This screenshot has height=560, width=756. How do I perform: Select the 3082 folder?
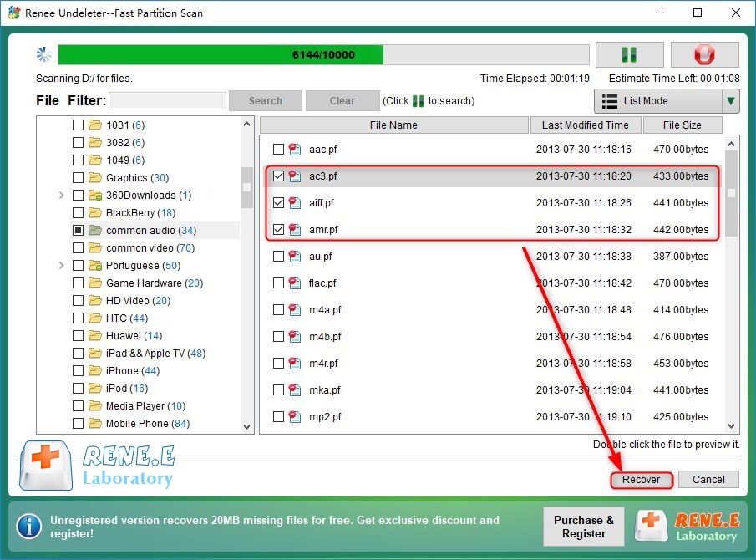point(125,143)
